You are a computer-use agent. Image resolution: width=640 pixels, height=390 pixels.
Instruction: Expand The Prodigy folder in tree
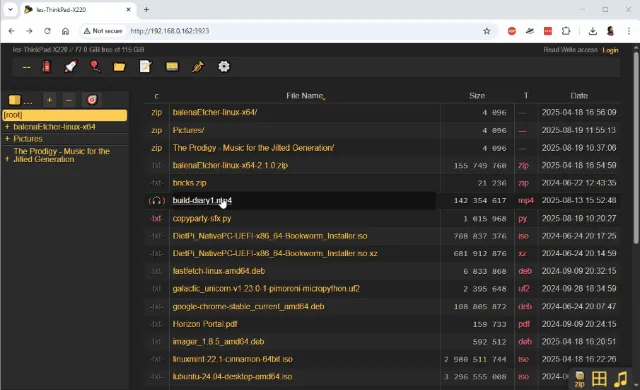pyautogui.click(x=7, y=159)
